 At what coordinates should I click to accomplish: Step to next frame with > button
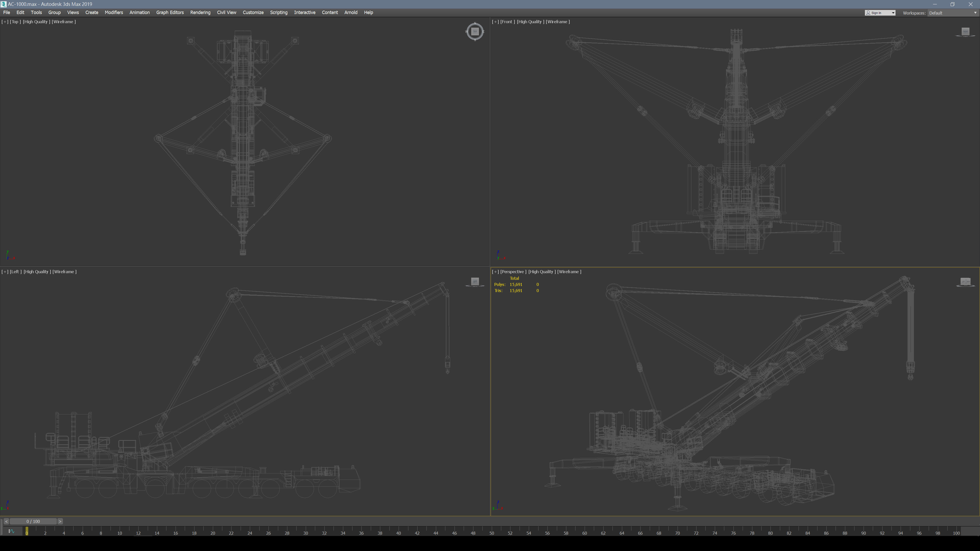point(60,521)
